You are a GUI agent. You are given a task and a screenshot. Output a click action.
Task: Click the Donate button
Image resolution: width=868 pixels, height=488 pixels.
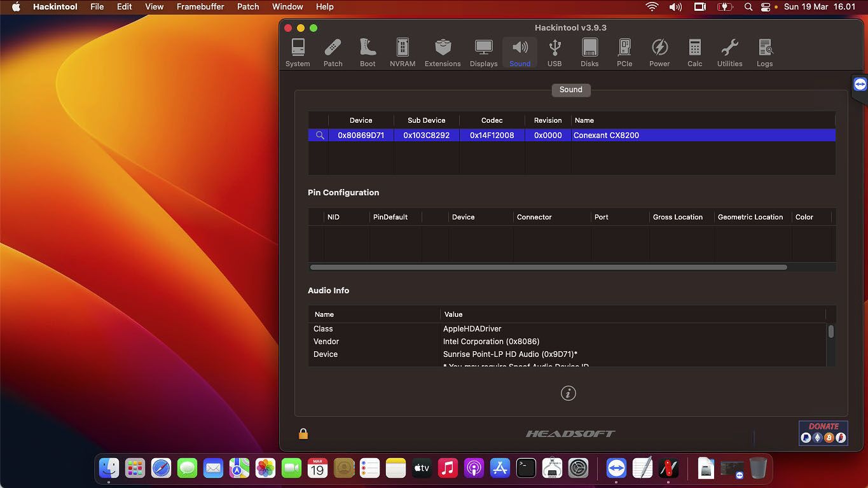[x=823, y=433]
